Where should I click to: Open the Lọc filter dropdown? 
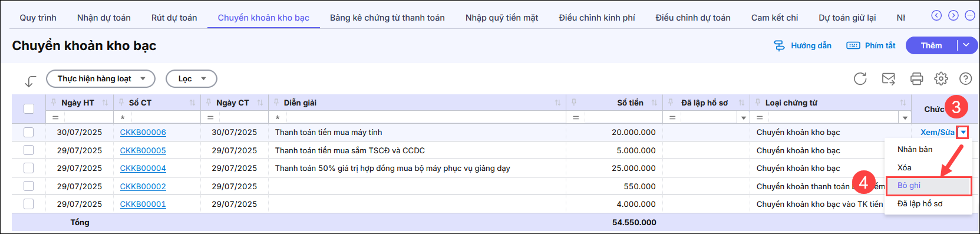(192, 78)
